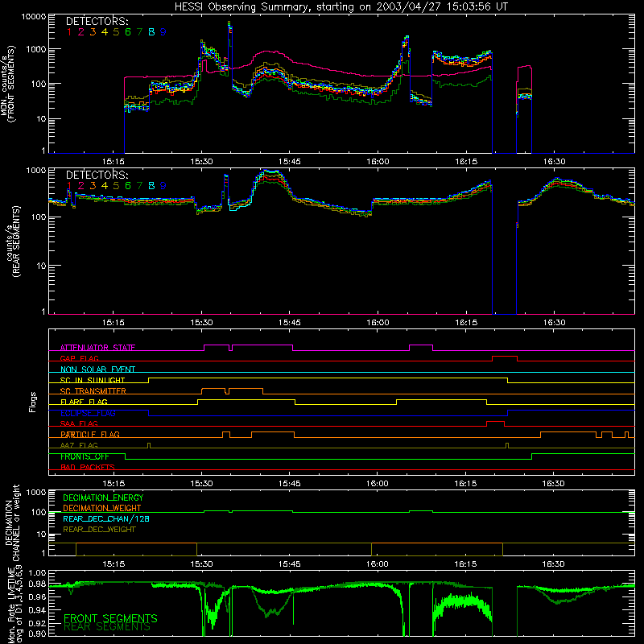Click the counts/s (FRONT SEGMENTS) axis title
Image resolution: width=644 pixels, height=644 pixels.
(7, 85)
